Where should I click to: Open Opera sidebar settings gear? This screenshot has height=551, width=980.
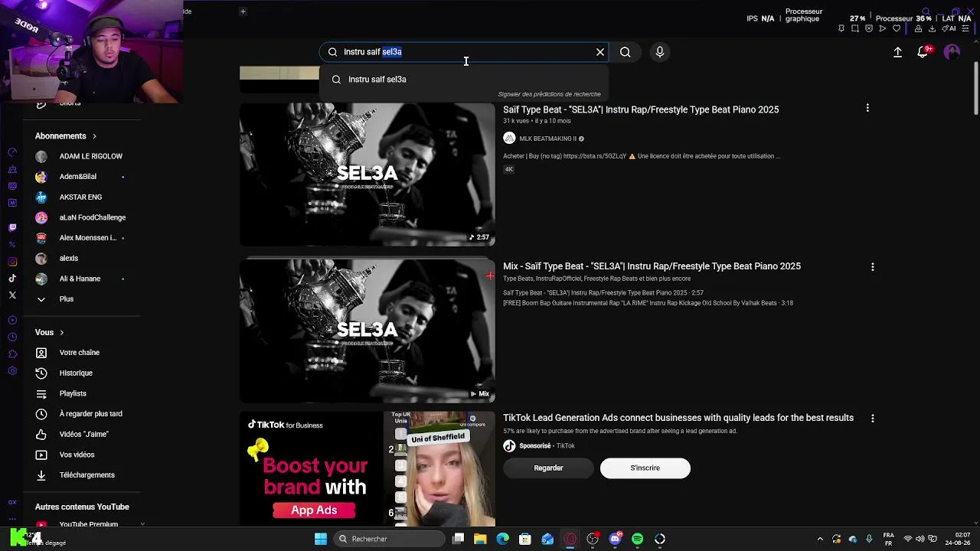[x=12, y=371]
